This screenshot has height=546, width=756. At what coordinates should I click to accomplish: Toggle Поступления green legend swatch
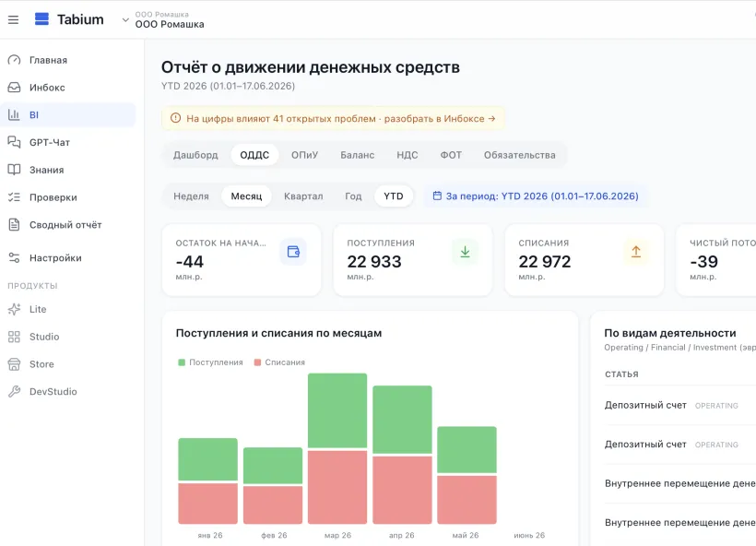182,362
